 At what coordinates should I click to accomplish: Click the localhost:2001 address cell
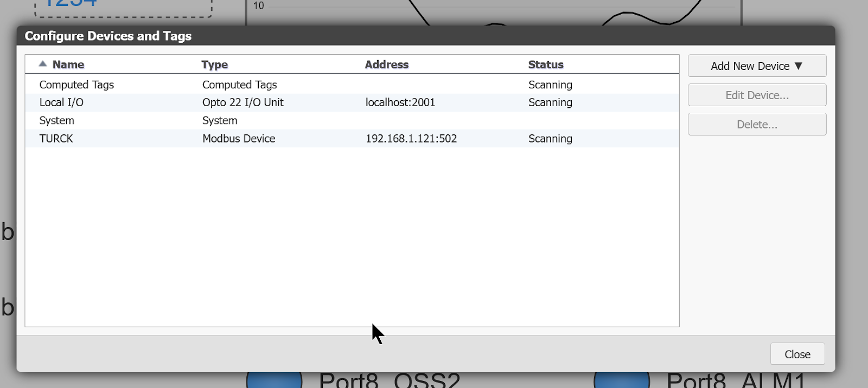[400, 102]
